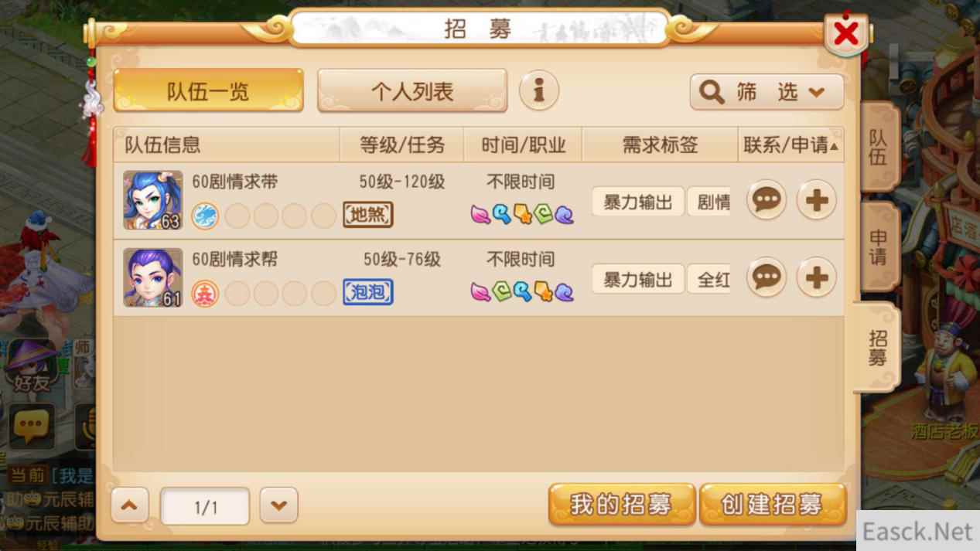Go to the next page with down arrow

coord(278,506)
